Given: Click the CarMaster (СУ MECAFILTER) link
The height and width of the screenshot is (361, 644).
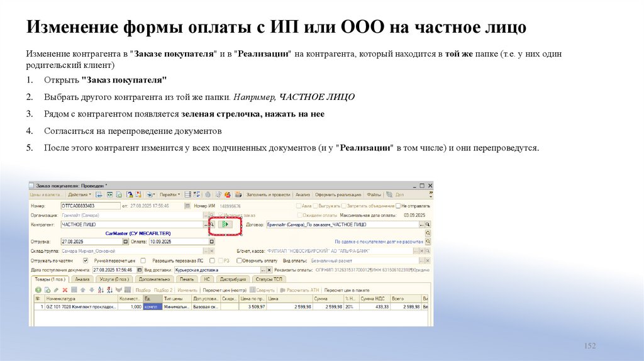Looking at the screenshot, I should click(x=138, y=233).
